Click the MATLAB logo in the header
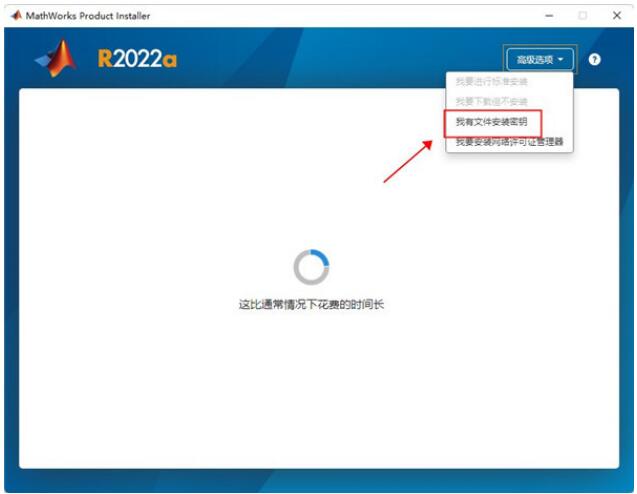 click(x=56, y=58)
